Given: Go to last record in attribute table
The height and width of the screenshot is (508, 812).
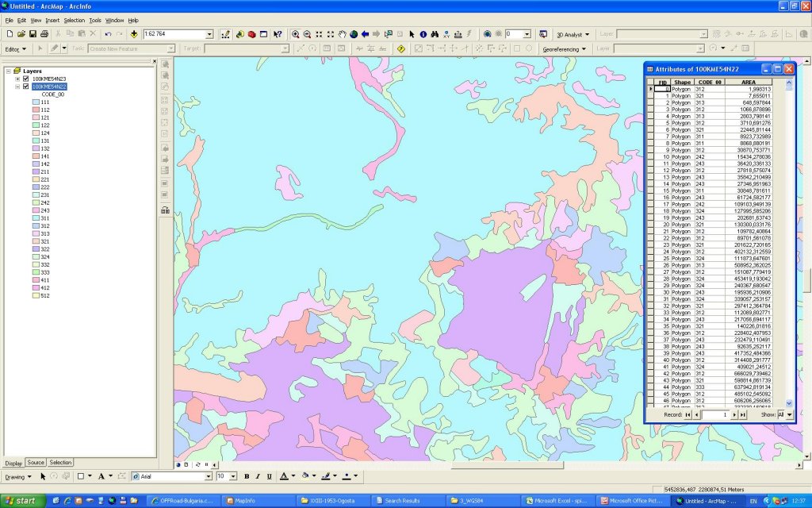Looking at the screenshot, I should tap(742, 414).
